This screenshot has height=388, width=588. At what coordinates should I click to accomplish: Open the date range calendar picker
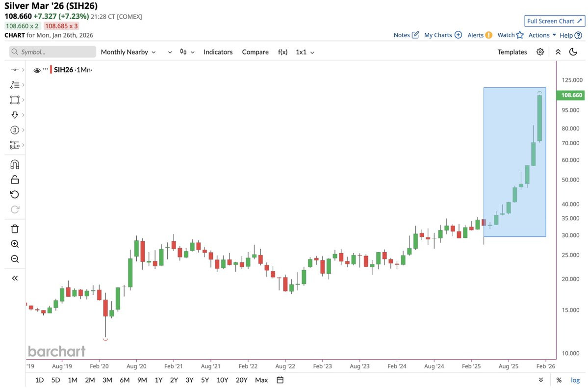pos(280,380)
